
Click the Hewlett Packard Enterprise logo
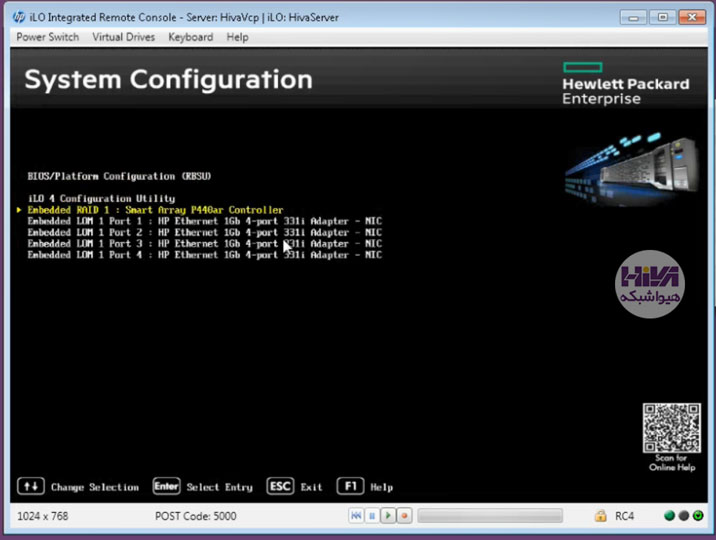coord(626,84)
